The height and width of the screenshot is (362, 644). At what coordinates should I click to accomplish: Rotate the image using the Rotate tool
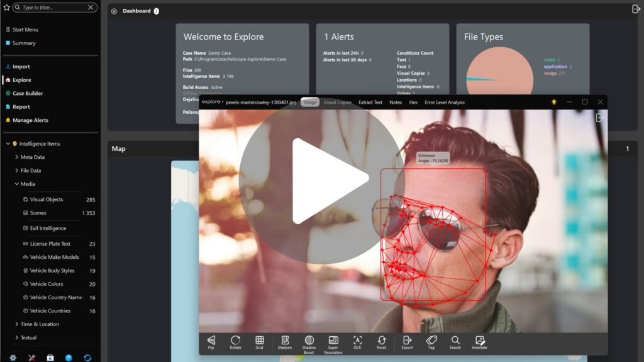235,341
